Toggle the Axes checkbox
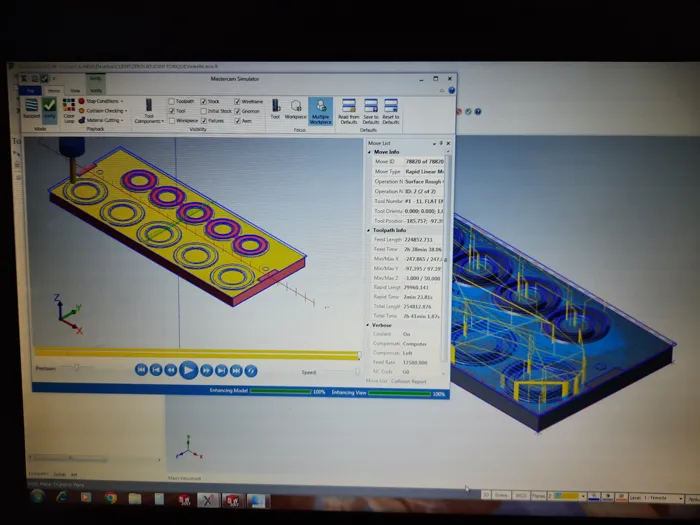 coord(238,121)
